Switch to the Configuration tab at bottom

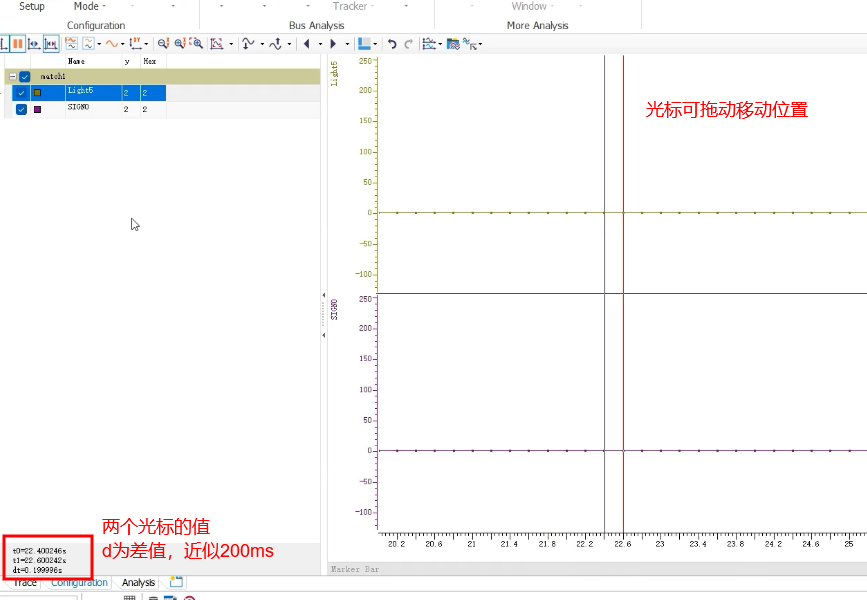(x=79, y=582)
